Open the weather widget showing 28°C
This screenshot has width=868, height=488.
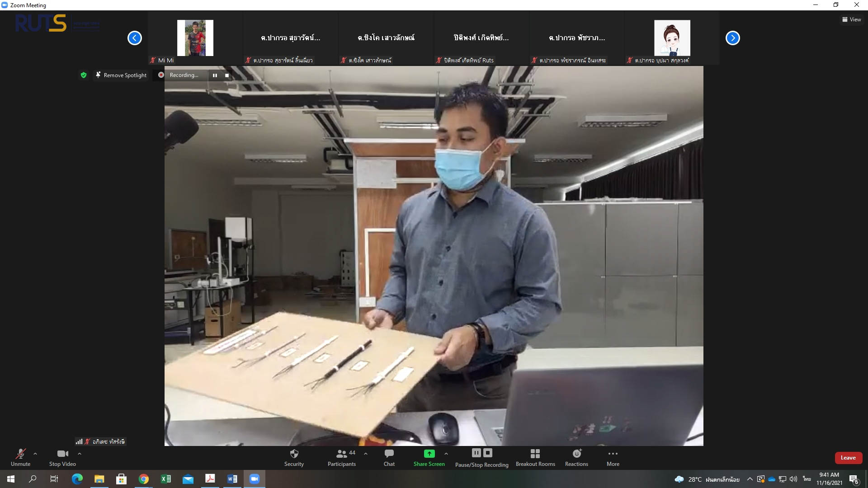pos(707,479)
